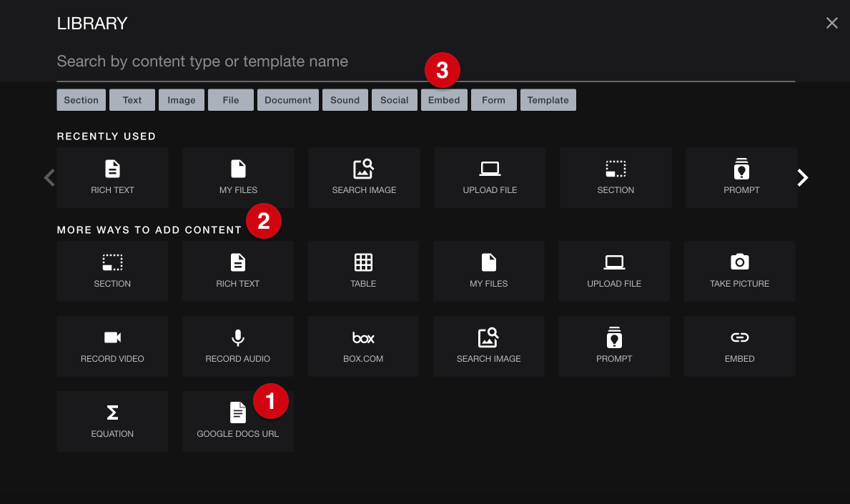This screenshot has width=850, height=504.
Task: Open Search Image under More Ways section
Action: click(x=488, y=346)
